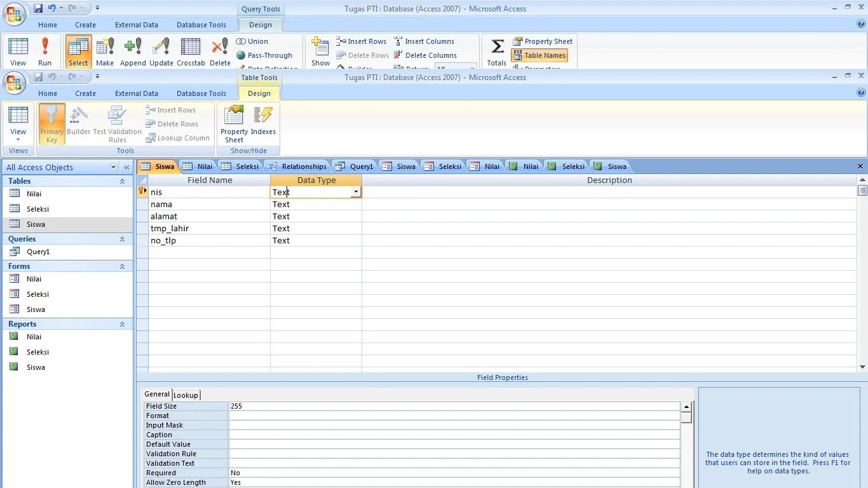The width and height of the screenshot is (868, 488).
Task: Click the Builder icon in the Tools group
Action: [79, 122]
